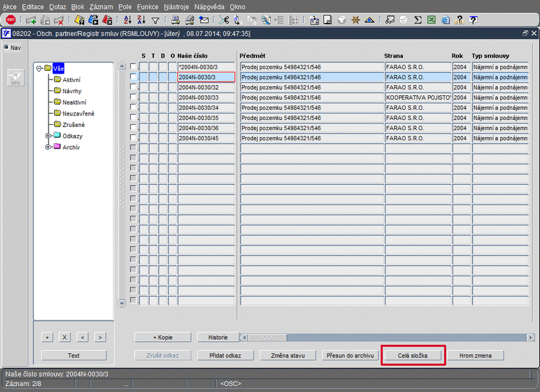Screen dimensions: 540x392
Task: Click the Sigma sum icon
Action: coord(418,20)
